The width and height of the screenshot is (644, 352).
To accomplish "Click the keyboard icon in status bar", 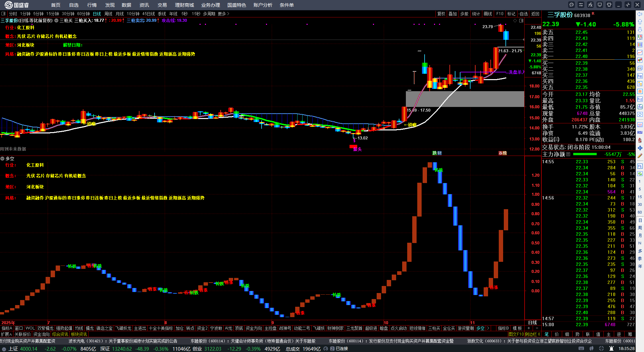I will pyautogui.click(x=581, y=349).
